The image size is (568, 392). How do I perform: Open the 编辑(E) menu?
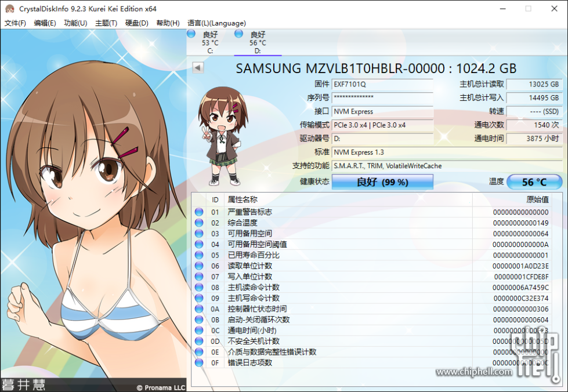45,23
